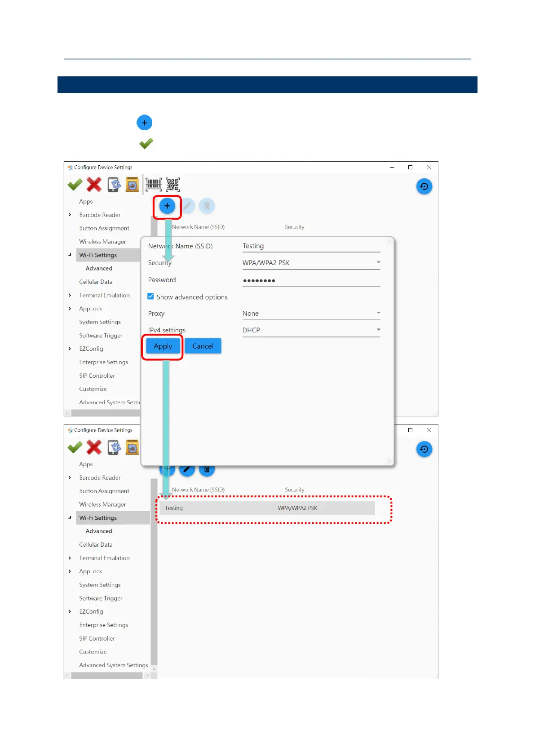Expand AppLock node in upper window
The image size is (535, 756).
[x=70, y=309]
